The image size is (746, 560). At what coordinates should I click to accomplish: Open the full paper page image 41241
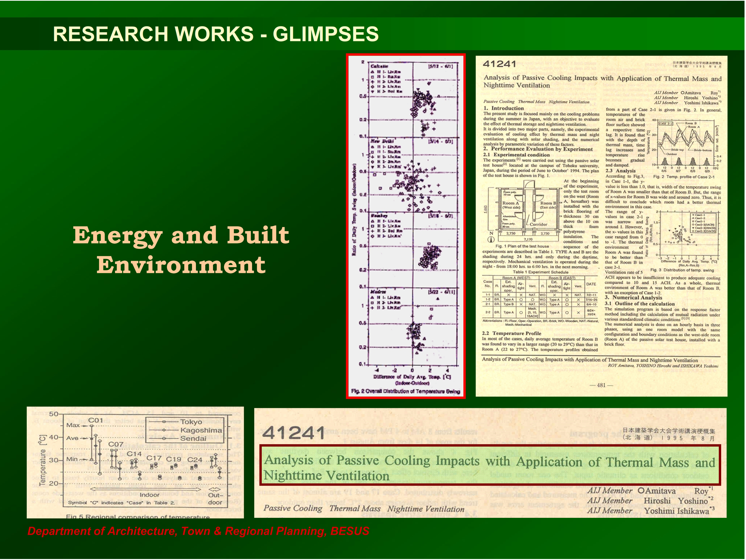601,226
